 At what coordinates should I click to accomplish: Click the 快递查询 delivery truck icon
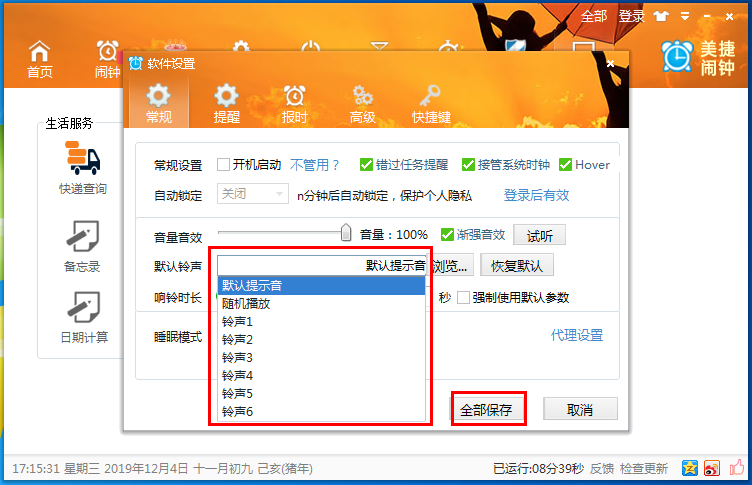82,159
